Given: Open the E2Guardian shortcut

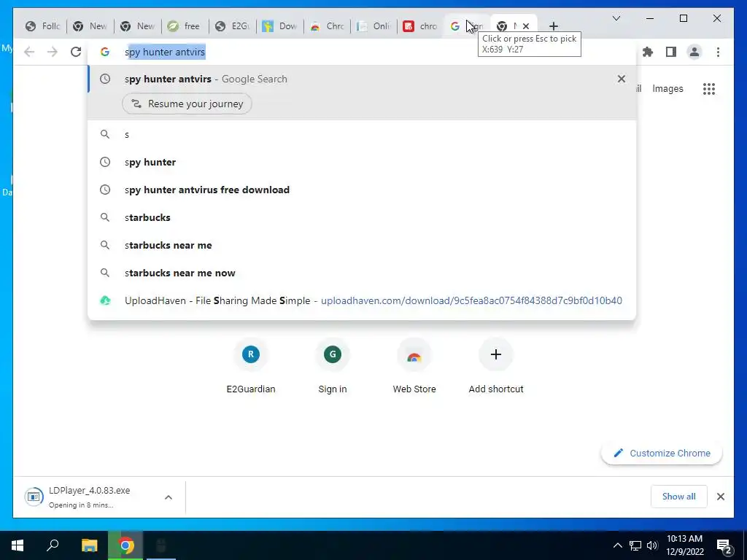Looking at the screenshot, I should pyautogui.click(x=251, y=366).
